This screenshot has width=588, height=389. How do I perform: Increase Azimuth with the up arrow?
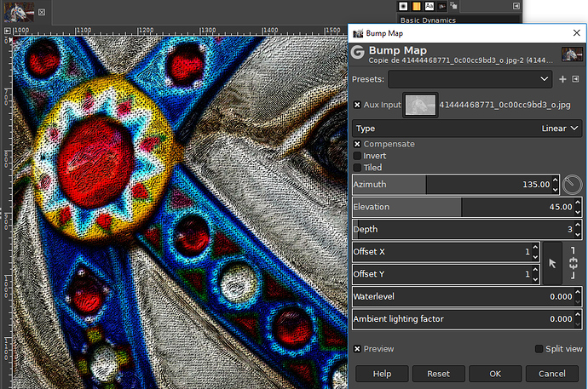[555, 180]
